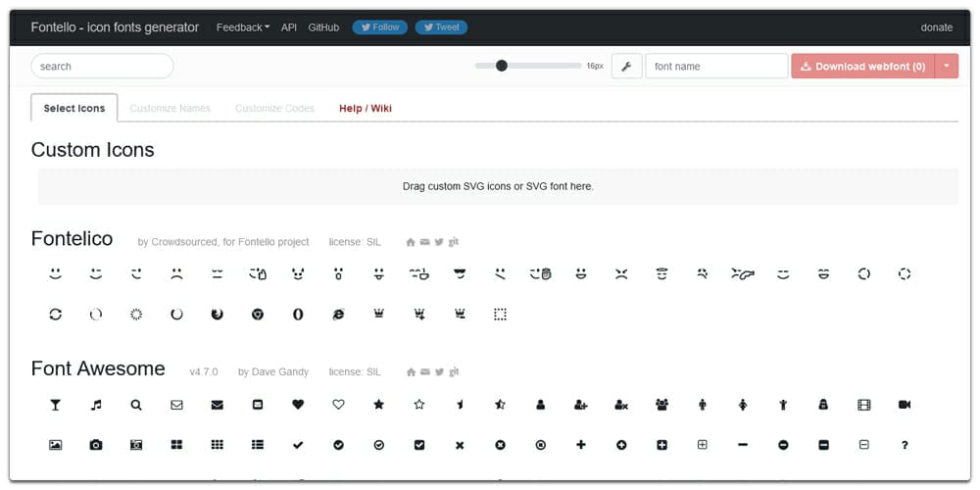Switch to the Customize Names tab
The image size is (980, 490).
(x=170, y=108)
